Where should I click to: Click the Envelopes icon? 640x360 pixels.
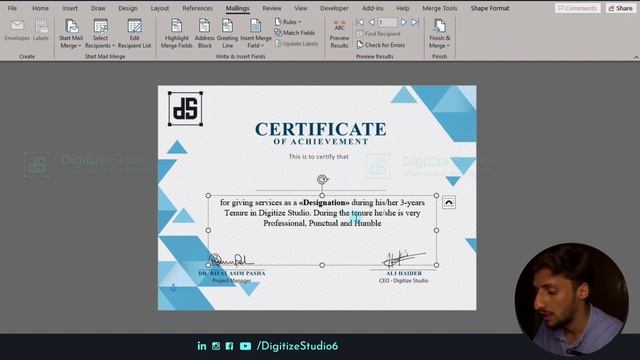[x=17, y=30]
